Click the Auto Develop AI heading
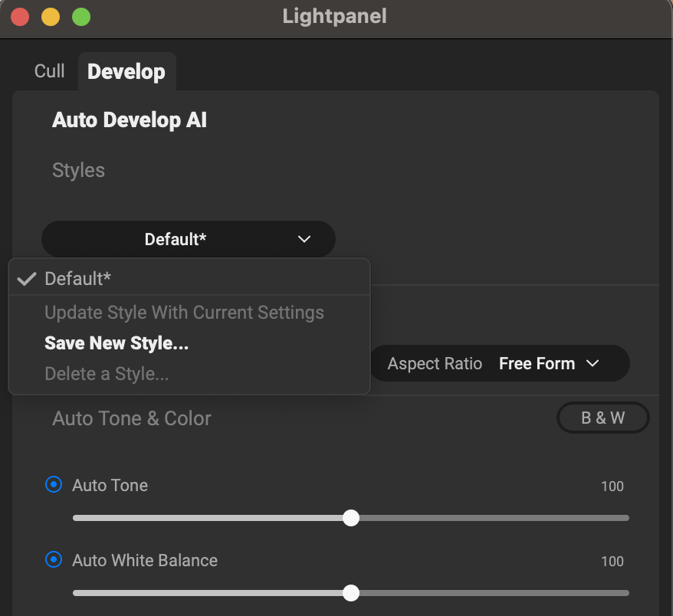This screenshot has width=673, height=616. 130,120
